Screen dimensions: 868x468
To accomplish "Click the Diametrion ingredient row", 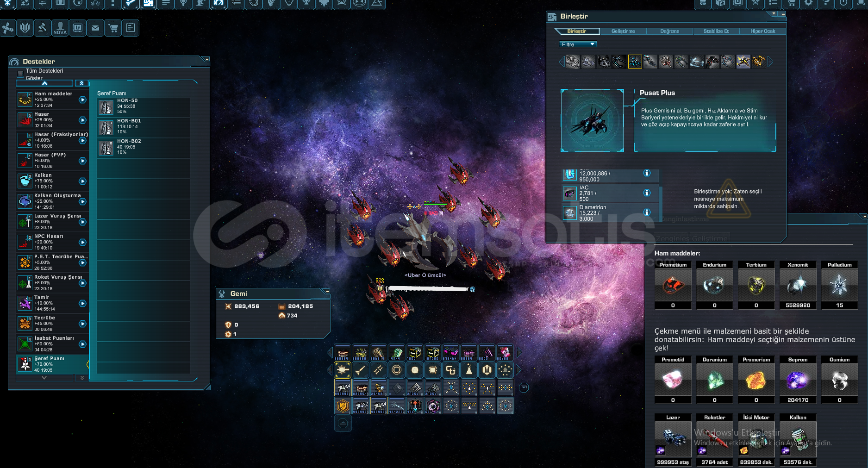I will pyautogui.click(x=610, y=213).
